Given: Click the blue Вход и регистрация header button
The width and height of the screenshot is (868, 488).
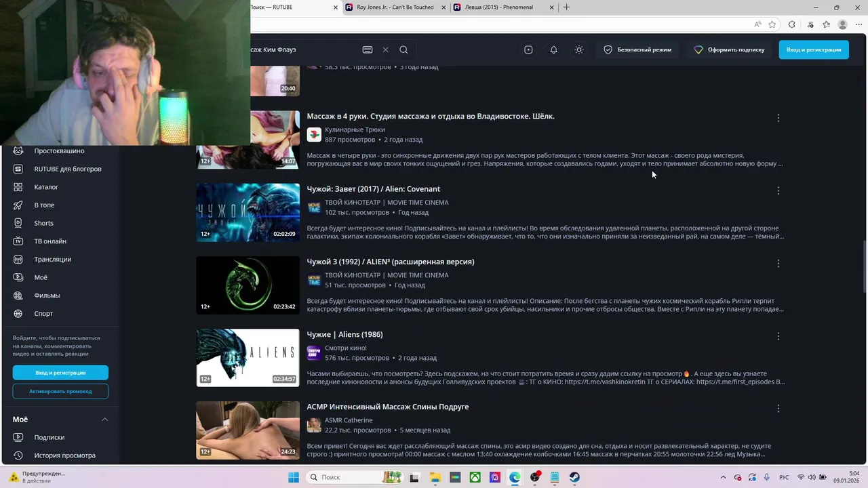Looking at the screenshot, I should point(814,49).
